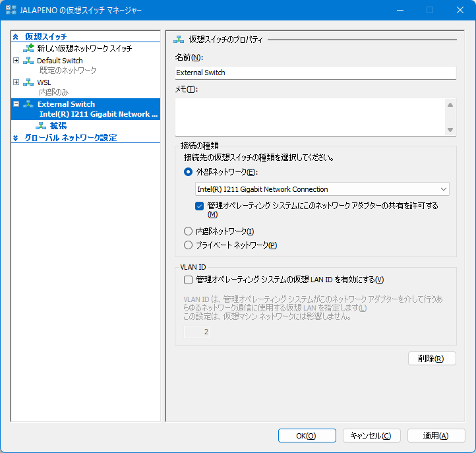
Task: Click the 拡張 extensions icon
Action: pyautogui.click(x=41, y=126)
